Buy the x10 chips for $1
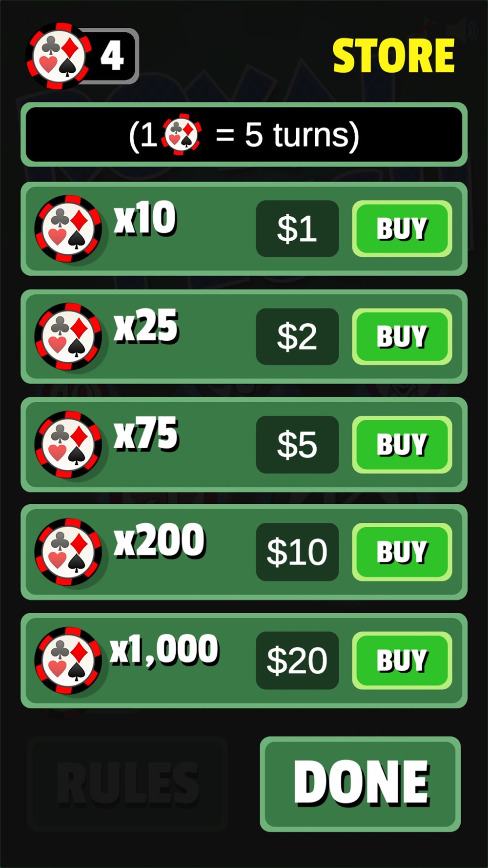Image resolution: width=488 pixels, height=868 pixels. click(x=402, y=228)
